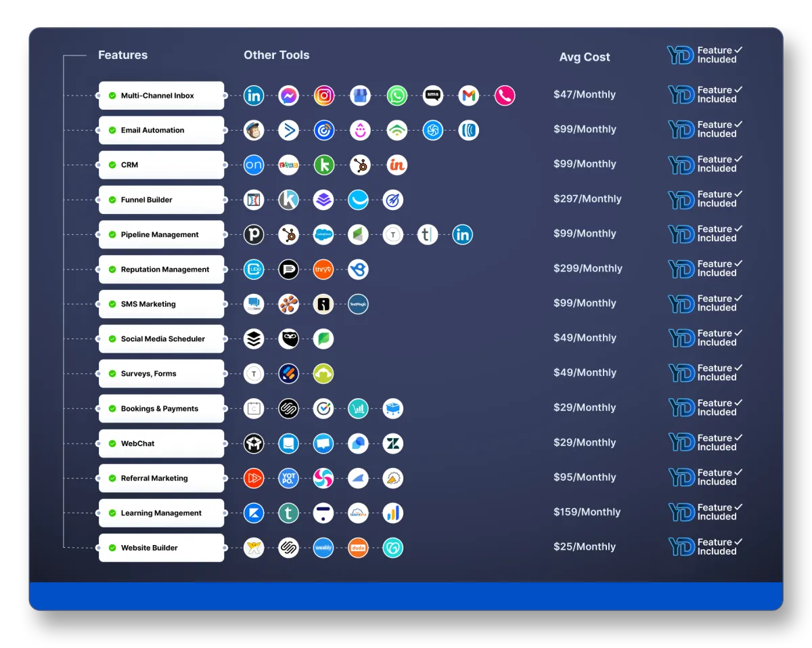Screen dimensions: 812x648
Task: Click LinkedIn icon in Pipeline Management row
Action: click(x=463, y=234)
